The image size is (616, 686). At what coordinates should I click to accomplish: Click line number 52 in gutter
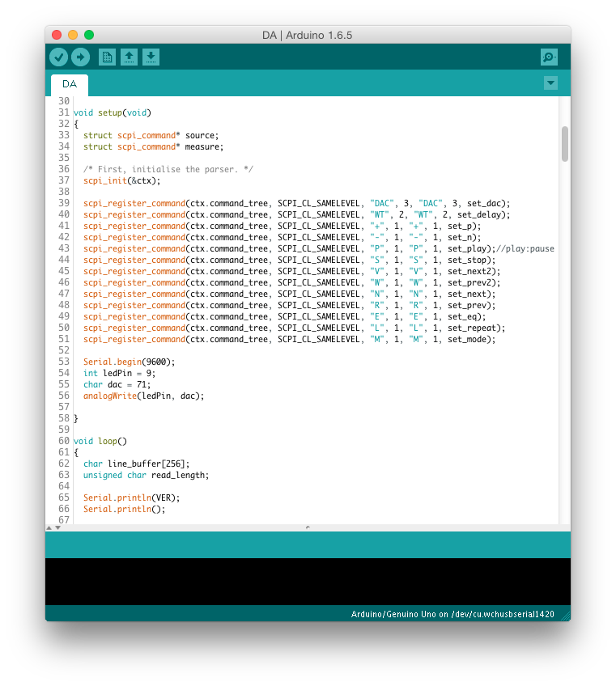[64, 351]
